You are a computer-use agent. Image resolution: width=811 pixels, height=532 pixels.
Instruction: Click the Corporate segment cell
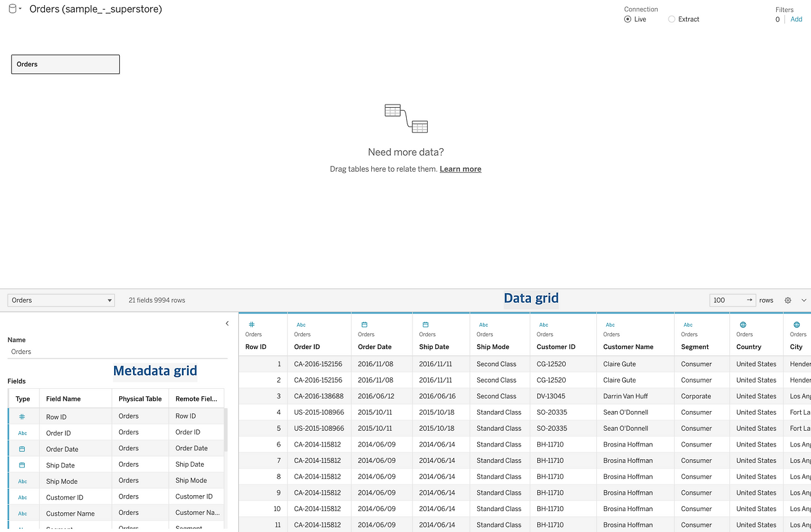tap(702, 396)
